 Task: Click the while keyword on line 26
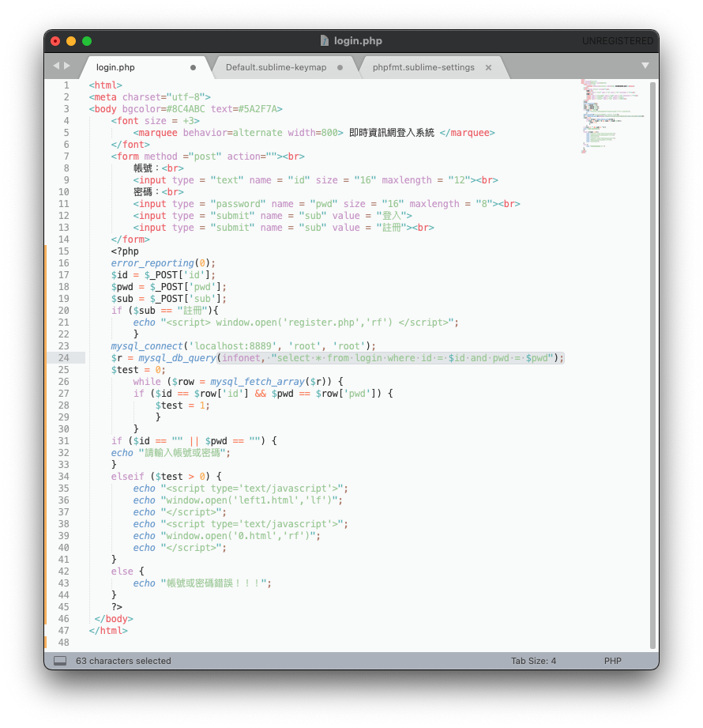(x=147, y=382)
